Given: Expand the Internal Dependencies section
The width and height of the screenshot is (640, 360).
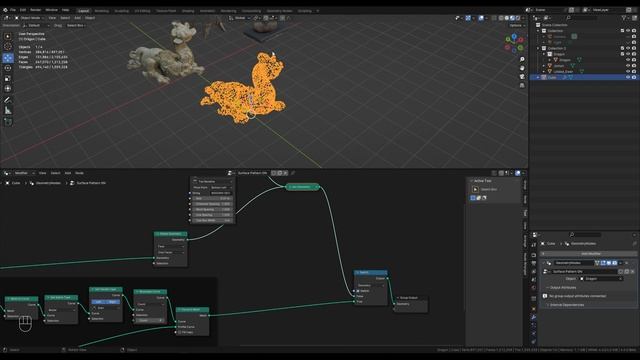Looking at the screenshot, I should coord(566,305).
